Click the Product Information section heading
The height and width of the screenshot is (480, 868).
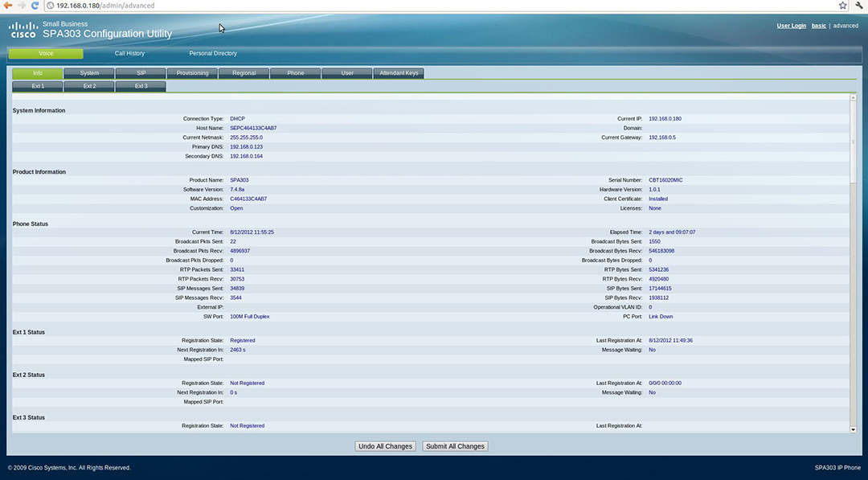tap(39, 172)
